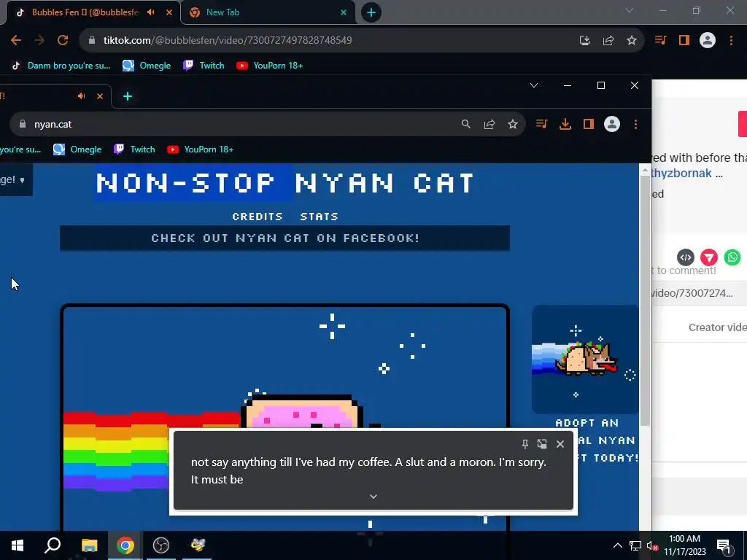Open three-dot menu in nyan.cat window
This screenshot has height=560, width=747.
[x=635, y=124]
